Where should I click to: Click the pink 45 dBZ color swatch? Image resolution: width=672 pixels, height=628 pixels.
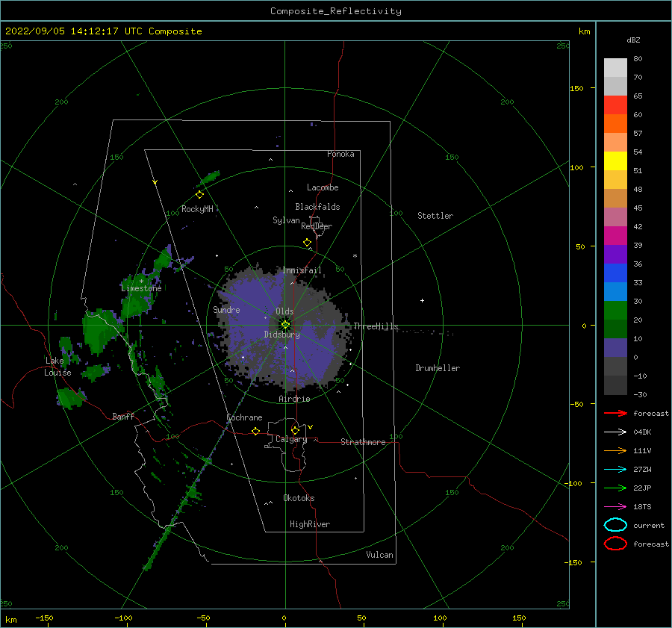coord(615,217)
